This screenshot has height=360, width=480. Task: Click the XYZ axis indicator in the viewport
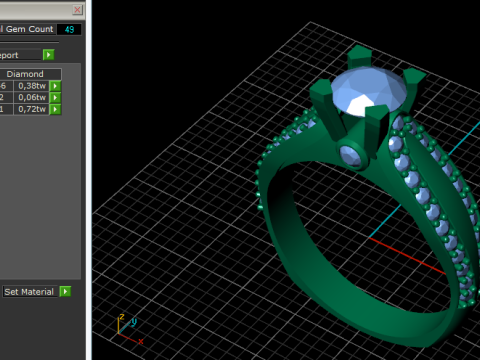[x=130, y=328]
